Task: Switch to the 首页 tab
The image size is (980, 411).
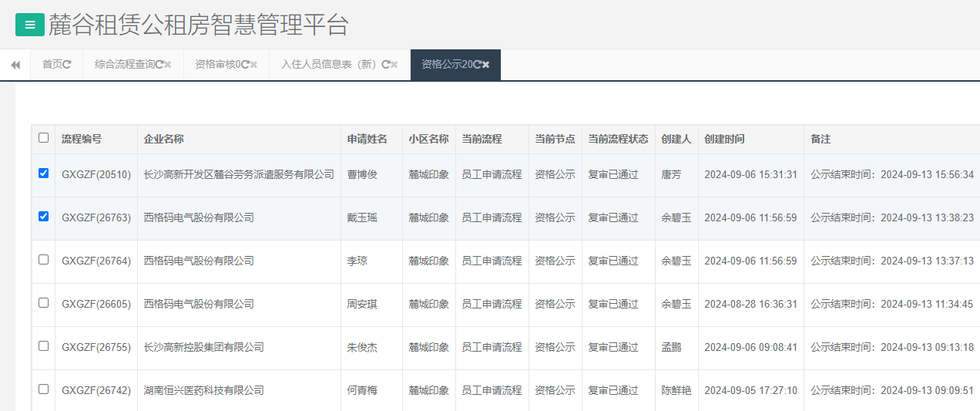Action: pos(52,65)
